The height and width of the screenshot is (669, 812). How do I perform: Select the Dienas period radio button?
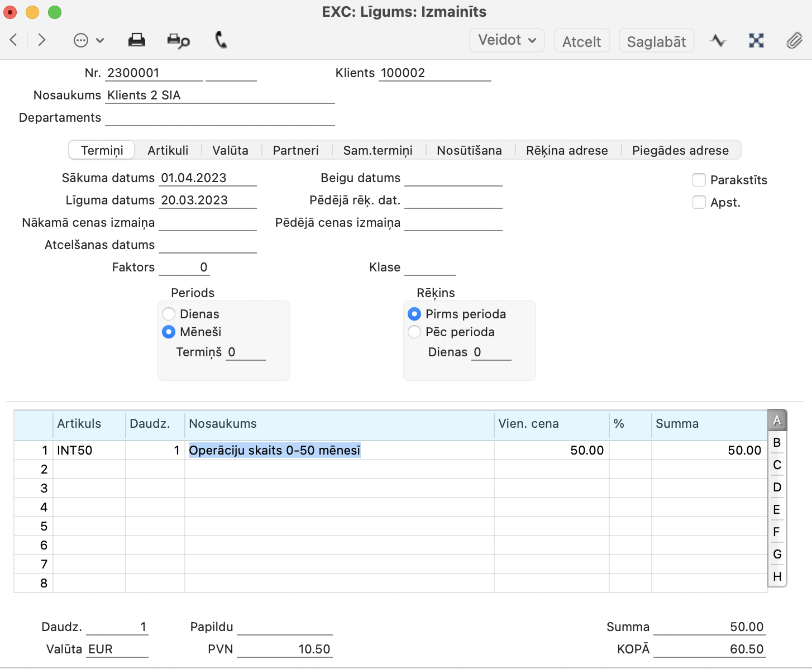[169, 314]
